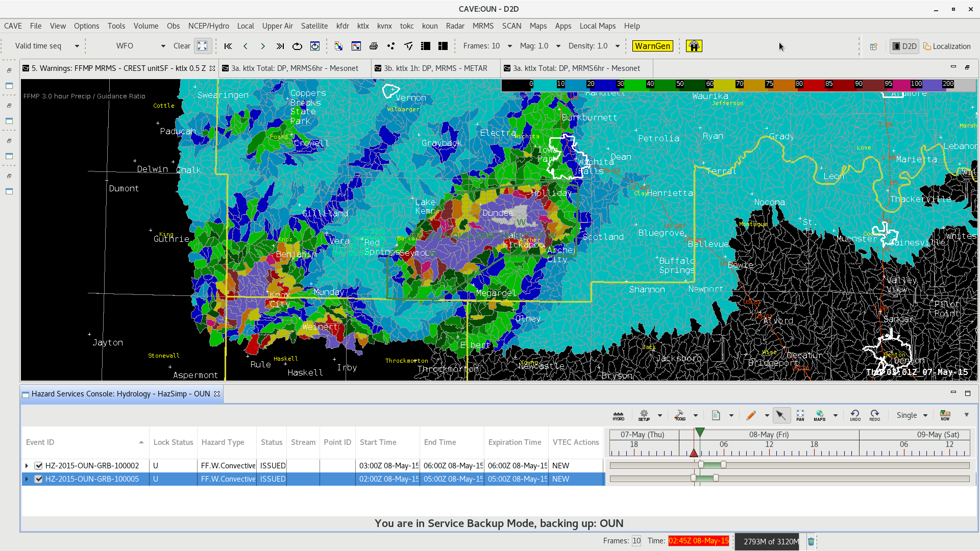
Task: Click the Frames field in status bar
Action: pyautogui.click(x=636, y=541)
